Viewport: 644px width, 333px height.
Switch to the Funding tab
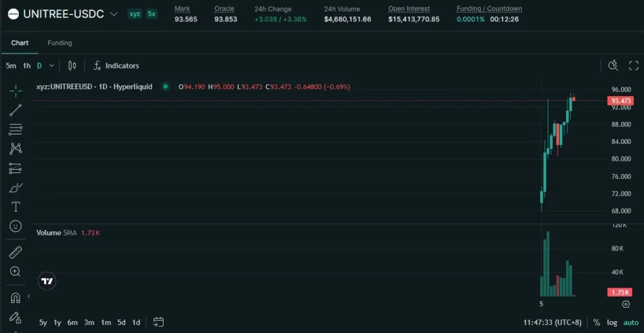60,43
